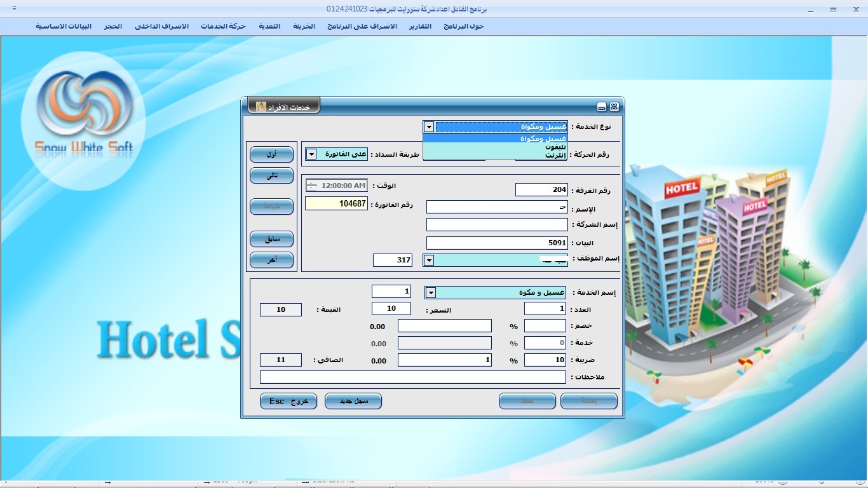
Task: Click the quick access arrow in title bar
Action: (x=15, y=9)
